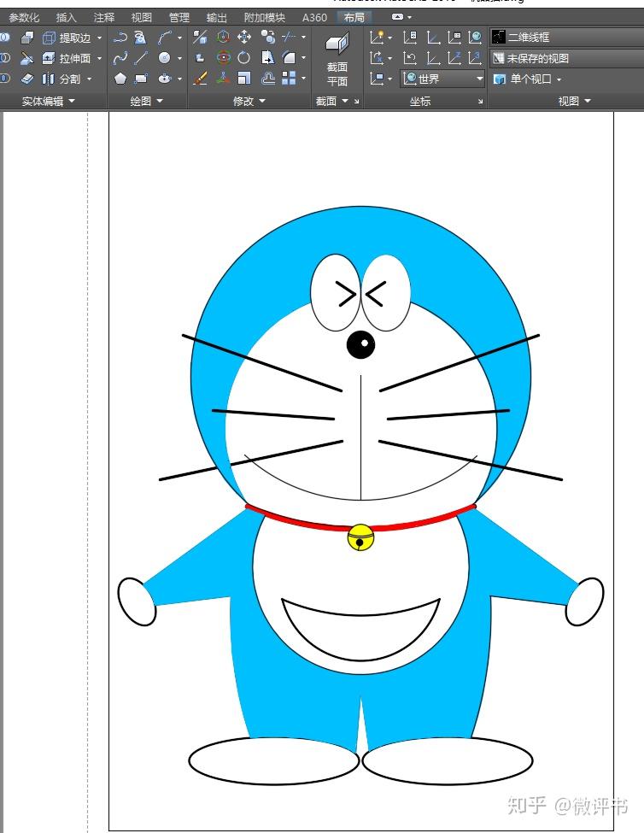The width and height of the screenshot is (644, 833).
Task: Expand the 截面 panel
Action: click(332, 101)
